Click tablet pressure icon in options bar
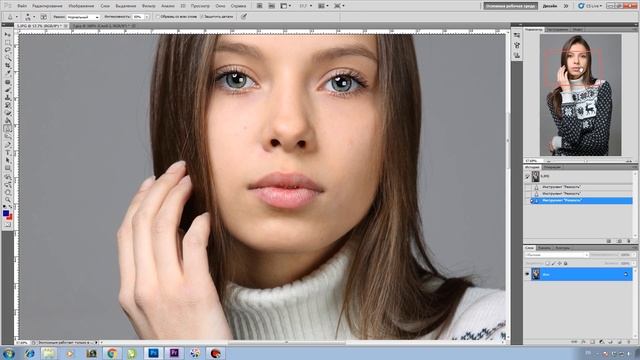This screenshot has width=640, height=360. tap(244, 17)
